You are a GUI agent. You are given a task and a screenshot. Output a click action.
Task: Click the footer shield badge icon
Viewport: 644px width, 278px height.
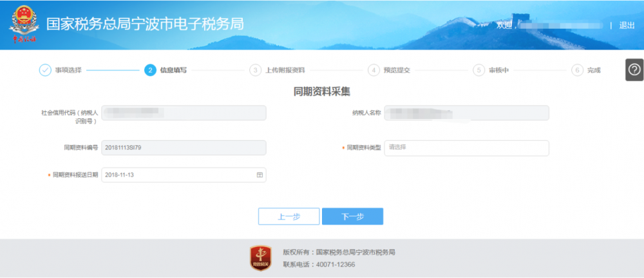coord(260,258)
